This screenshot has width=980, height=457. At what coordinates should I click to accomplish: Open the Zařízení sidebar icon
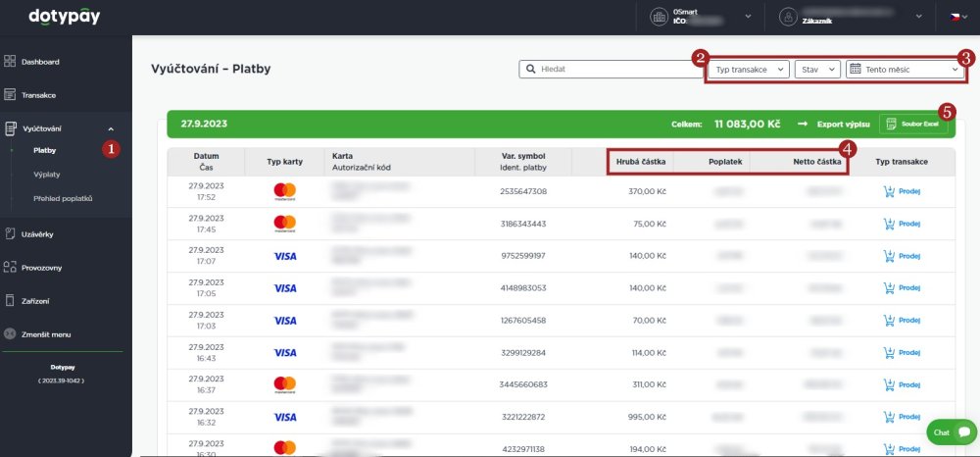pos(10,301)
